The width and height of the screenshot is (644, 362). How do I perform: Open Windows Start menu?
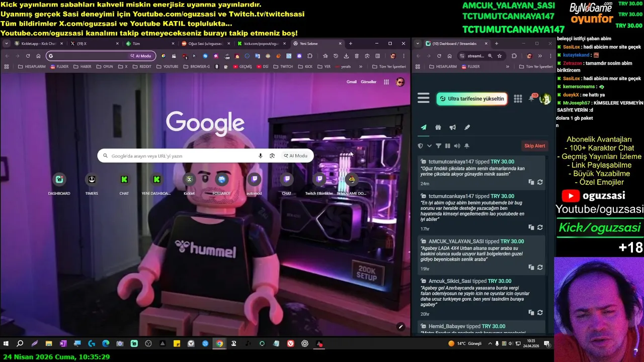pos(6,344)
